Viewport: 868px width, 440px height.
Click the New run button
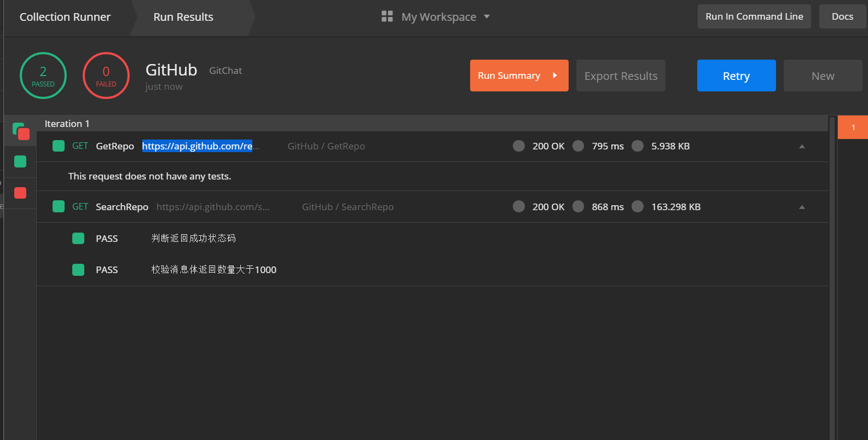(x=823, y=76)
